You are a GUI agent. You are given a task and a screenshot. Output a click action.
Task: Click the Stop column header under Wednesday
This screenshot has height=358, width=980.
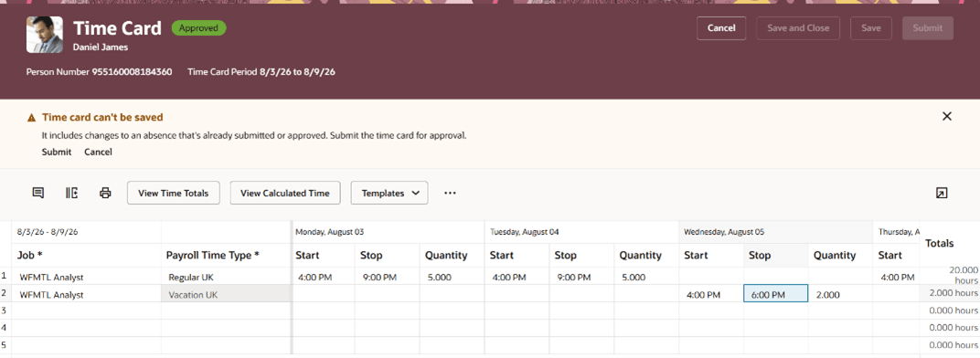(775, 256)
